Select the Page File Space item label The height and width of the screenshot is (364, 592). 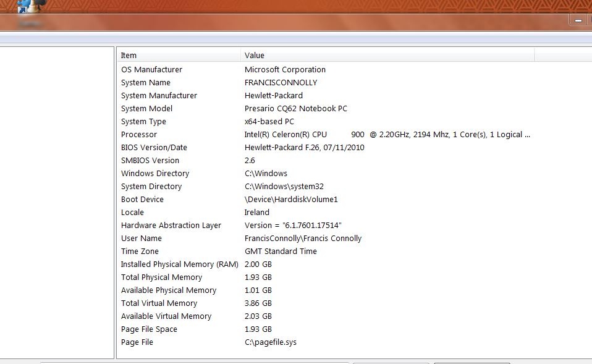coord(149,329)
